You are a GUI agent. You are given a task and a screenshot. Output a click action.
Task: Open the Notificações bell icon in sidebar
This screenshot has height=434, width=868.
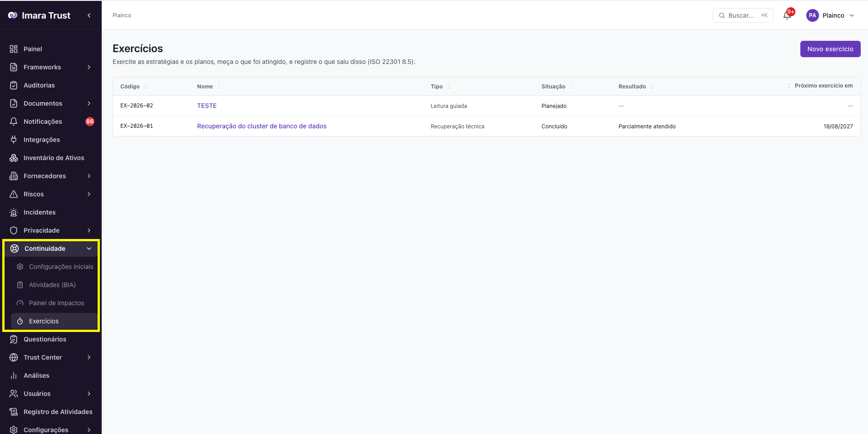[x=14, y=122]
